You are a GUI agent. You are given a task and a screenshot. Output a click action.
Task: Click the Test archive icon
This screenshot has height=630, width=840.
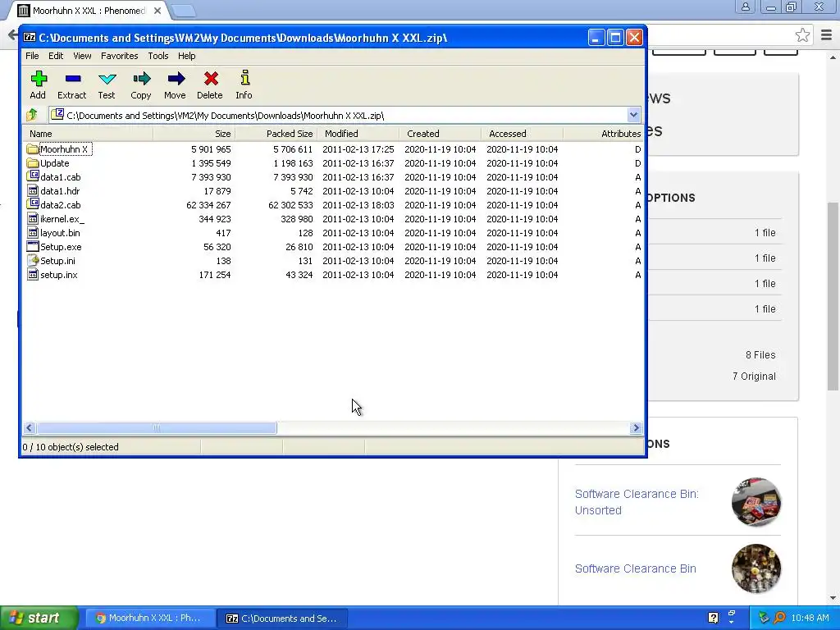point(107,80)
